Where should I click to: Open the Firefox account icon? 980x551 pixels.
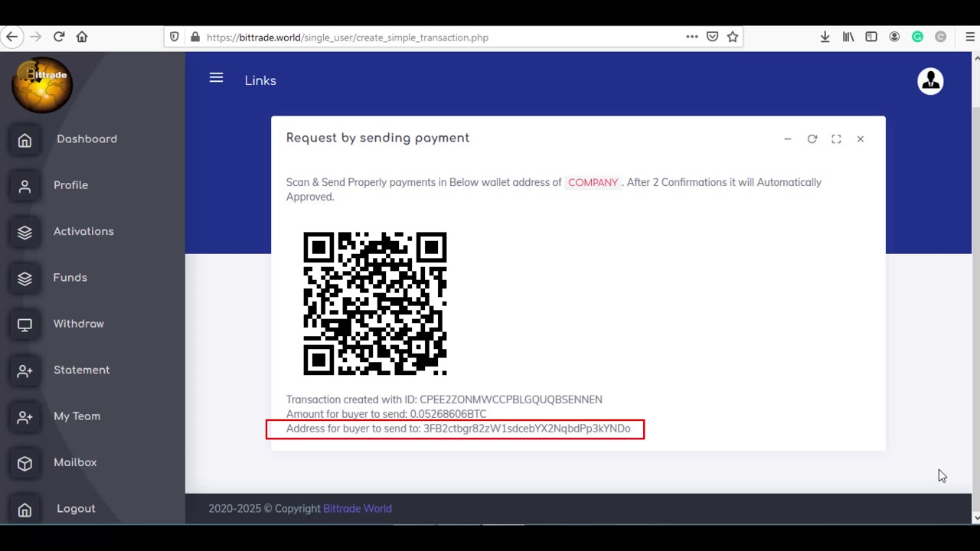[x=894, y=37]
